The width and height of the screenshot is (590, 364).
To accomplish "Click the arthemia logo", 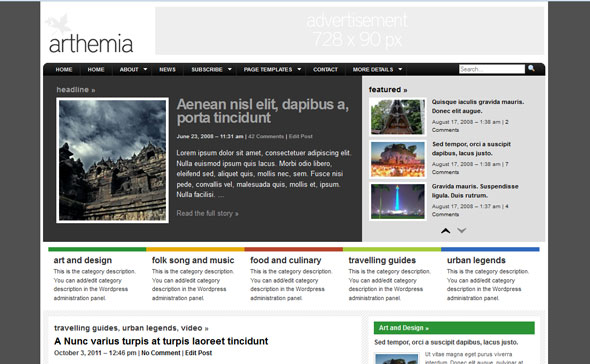I will (x=90, y=35).
